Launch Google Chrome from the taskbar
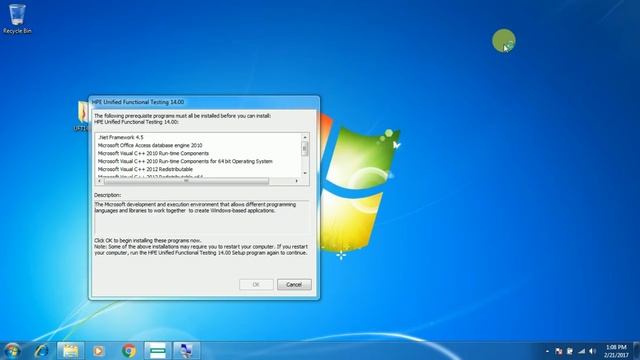This screenshot has width=640, height=360. pos(129,351)
